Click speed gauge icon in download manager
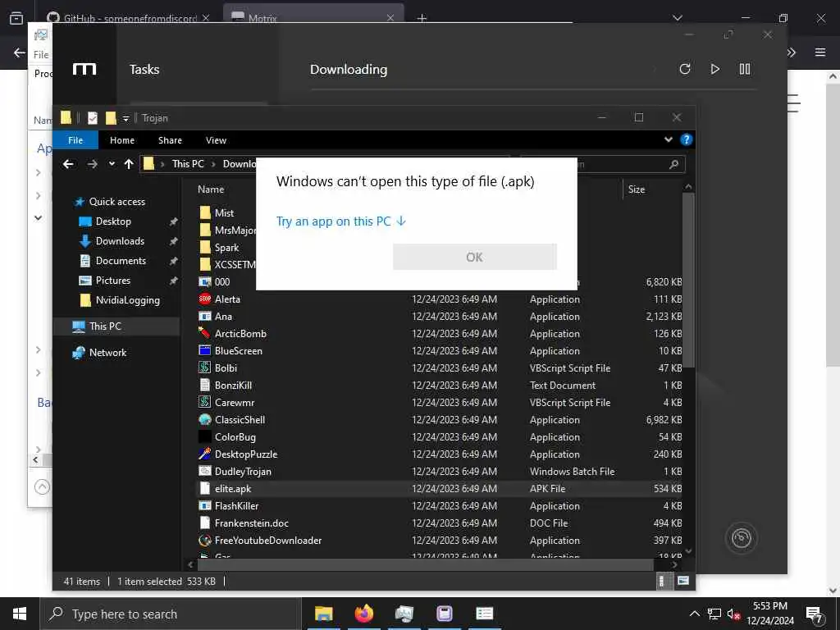The width and height of the screenshot is (840, 630). pyautogui.click(x=742, y=538)
